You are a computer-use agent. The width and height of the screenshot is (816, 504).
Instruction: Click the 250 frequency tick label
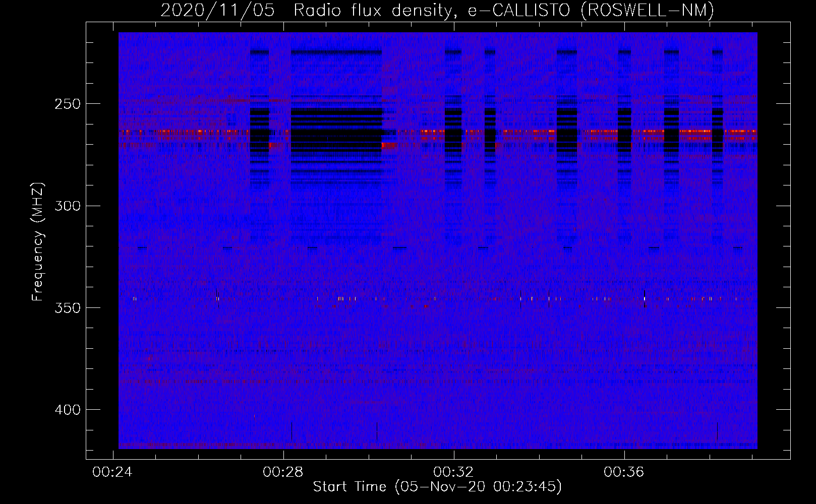click(x=68, y=104)
